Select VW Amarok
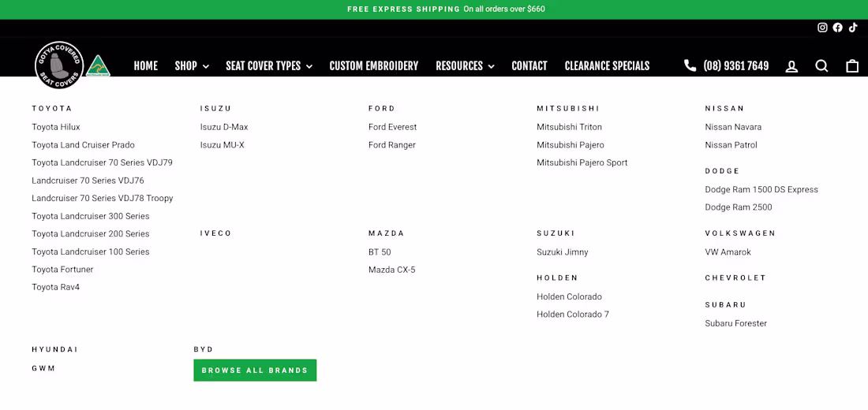Viewport: 868px width, 410px height. [728, 252]
